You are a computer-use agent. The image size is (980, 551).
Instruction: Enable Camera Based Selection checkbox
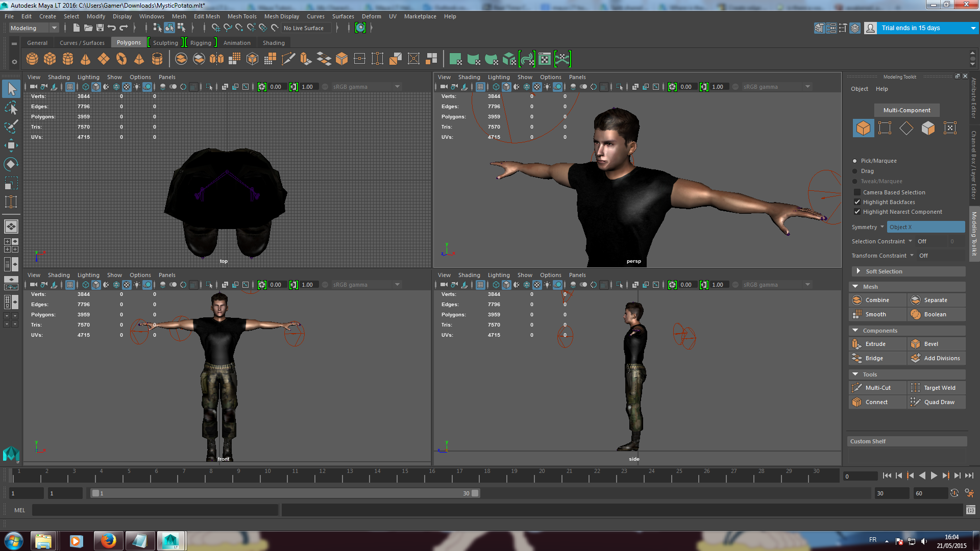(x=857, y=192)
